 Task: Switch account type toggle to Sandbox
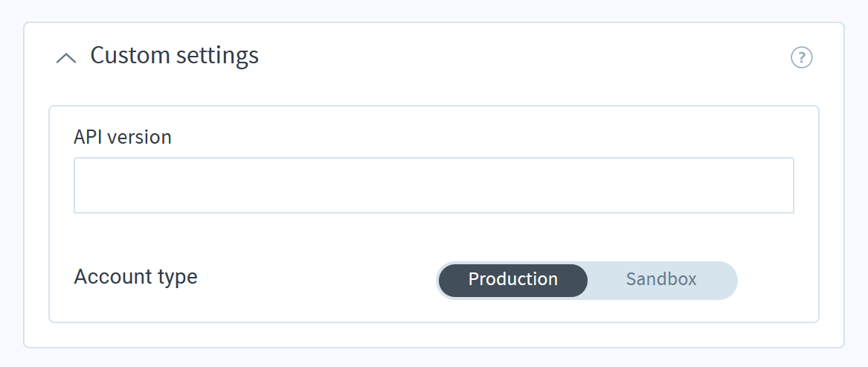coord(661,279)
